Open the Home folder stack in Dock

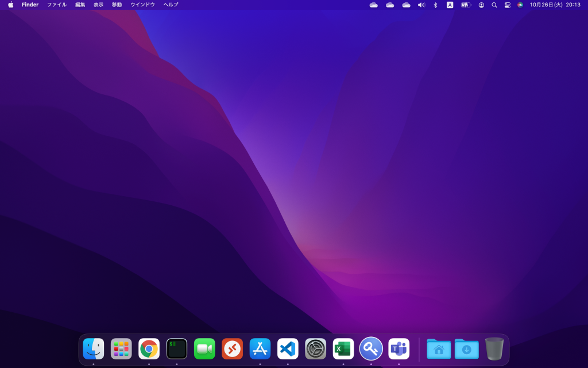439,348
